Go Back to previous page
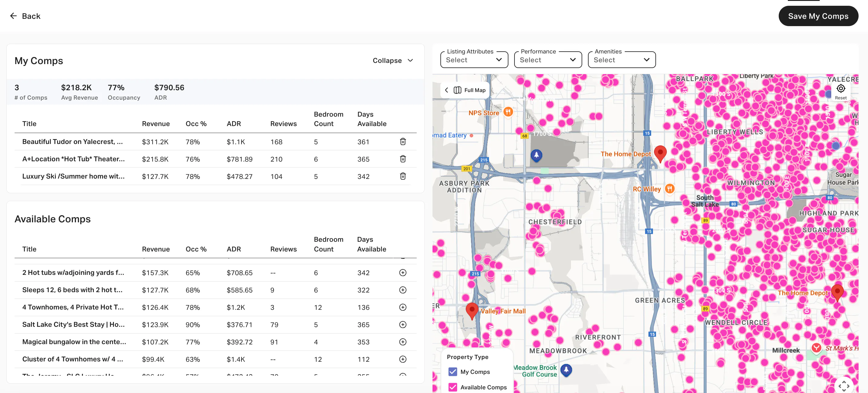868x393 pixels. coord(25,16)
